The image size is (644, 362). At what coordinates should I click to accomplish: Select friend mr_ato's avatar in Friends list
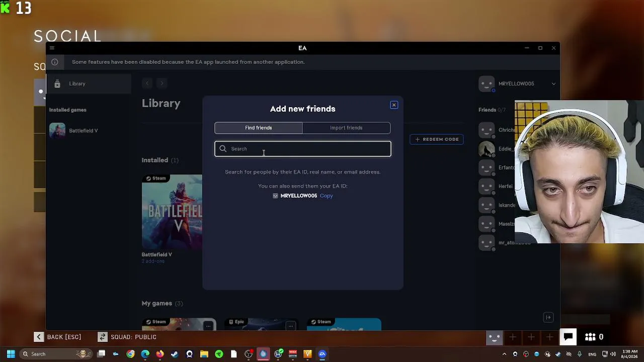487,243
